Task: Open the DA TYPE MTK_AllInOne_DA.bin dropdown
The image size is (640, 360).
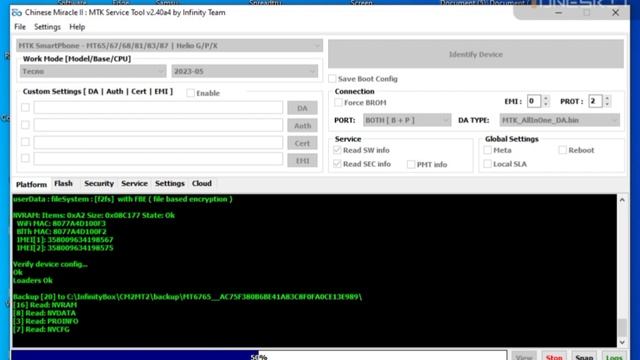Action: (x=559, y=120)
